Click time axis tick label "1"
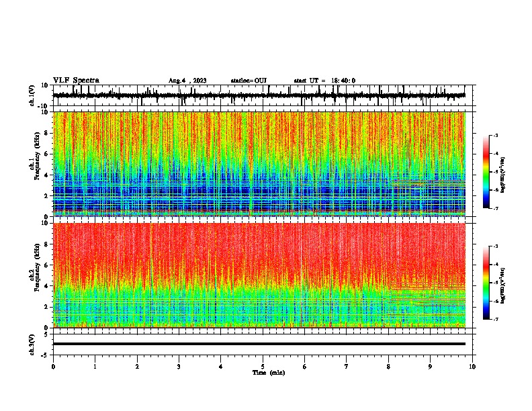Viewport: 532px width, 411px height. tap(95, 367)
